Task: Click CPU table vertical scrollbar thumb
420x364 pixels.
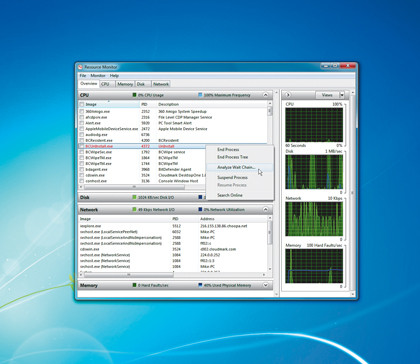Action: [x=270, y=111]
